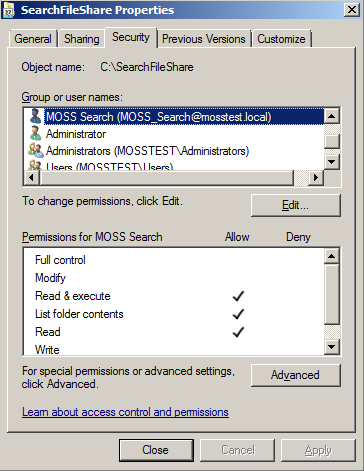
Task: Click the Allow column header
Action: tap(237, 237)
